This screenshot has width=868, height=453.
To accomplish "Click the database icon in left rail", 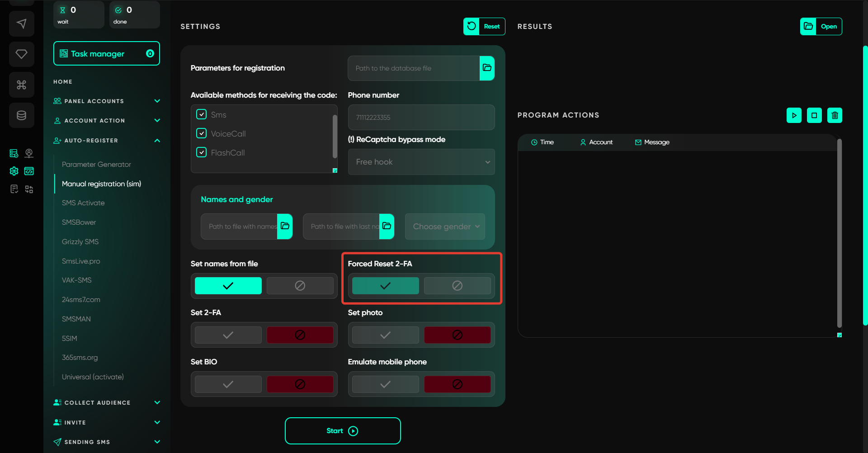I will tap(21, 115).
